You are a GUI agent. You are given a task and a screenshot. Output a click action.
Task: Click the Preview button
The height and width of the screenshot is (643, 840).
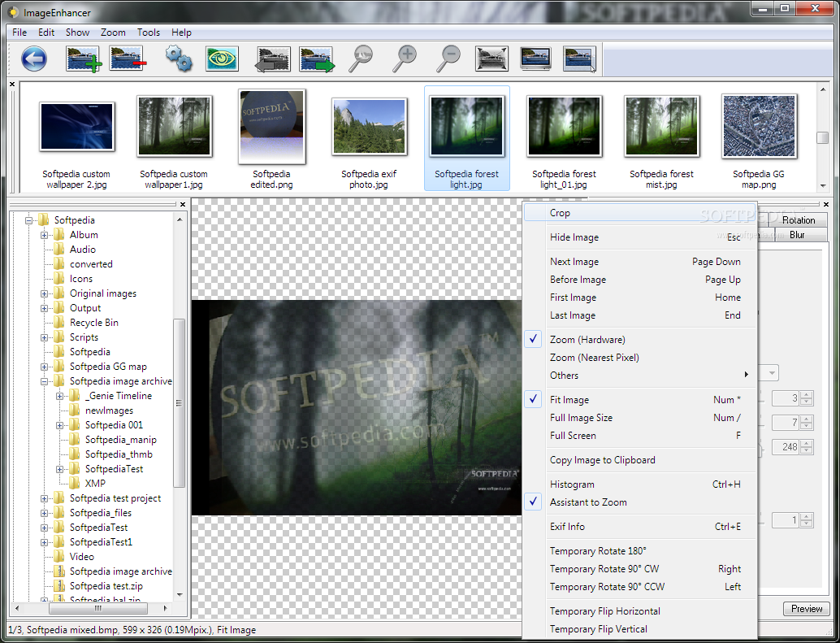(806, 609)
